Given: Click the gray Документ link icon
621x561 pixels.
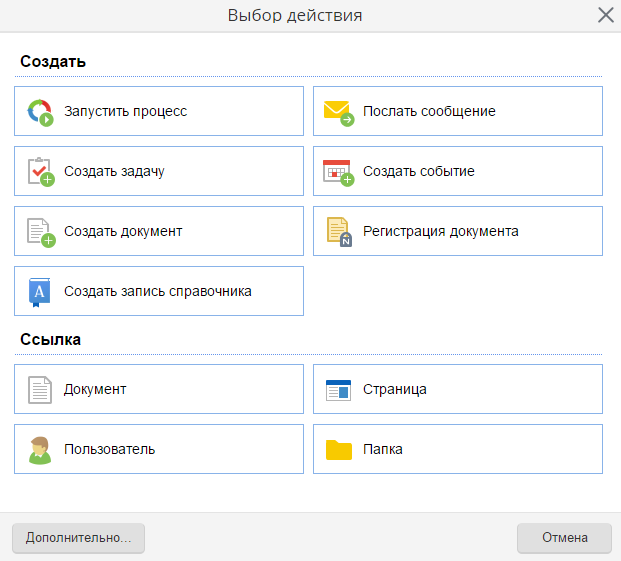Looking at the screenshot, I should point(40,390).
